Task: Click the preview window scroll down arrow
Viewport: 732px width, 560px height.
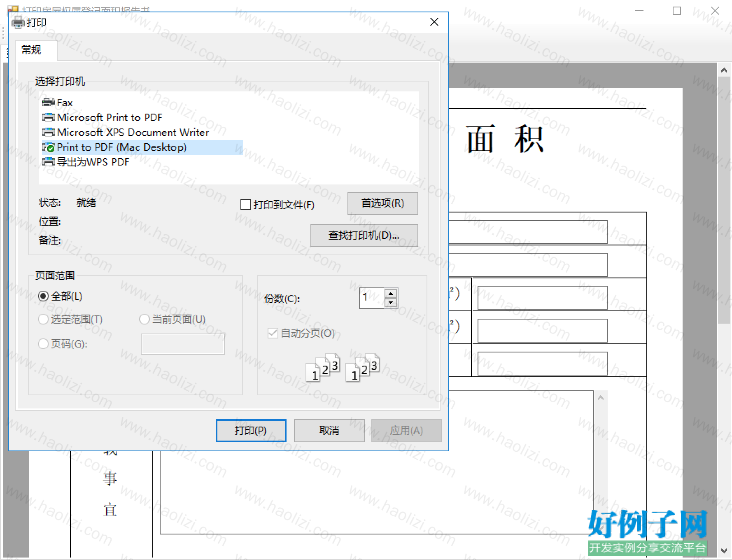Action: [x=724, y=551]
